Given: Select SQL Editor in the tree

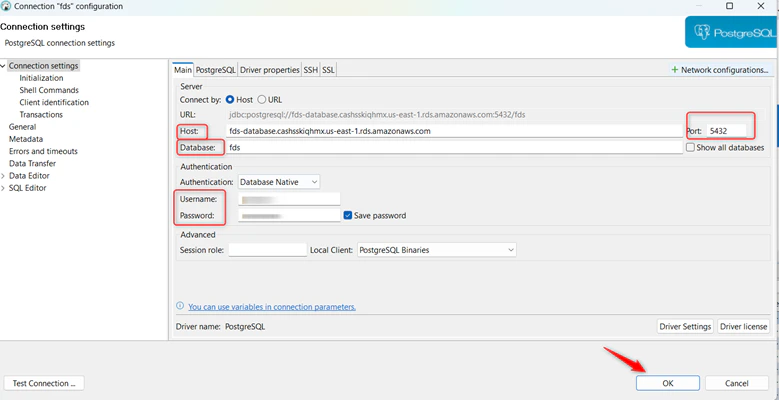Looking at the screenshot, I should click(x=28, y=188).
